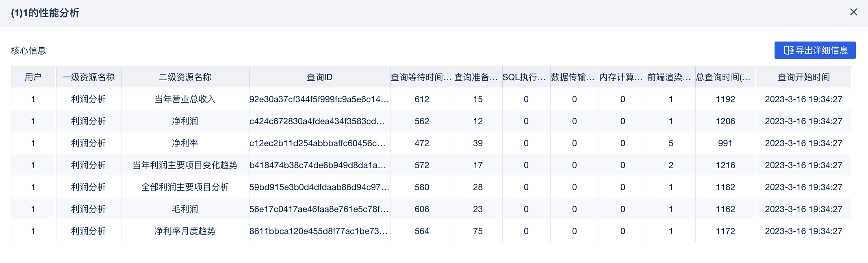Viewport: 868px width, 263px height.
Task: Select the 当年营业总收入 row cell
Action: [185, 99]
